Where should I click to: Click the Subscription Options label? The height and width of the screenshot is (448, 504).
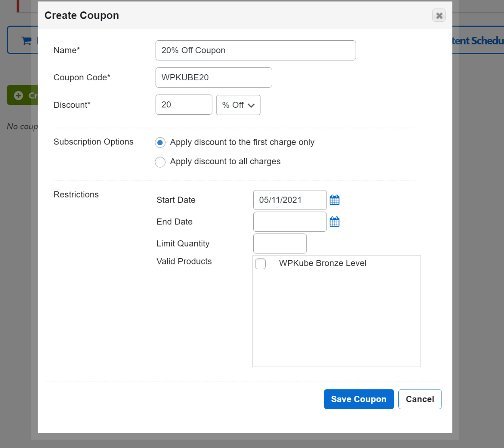pyautogui.click(x=94, y=142)
